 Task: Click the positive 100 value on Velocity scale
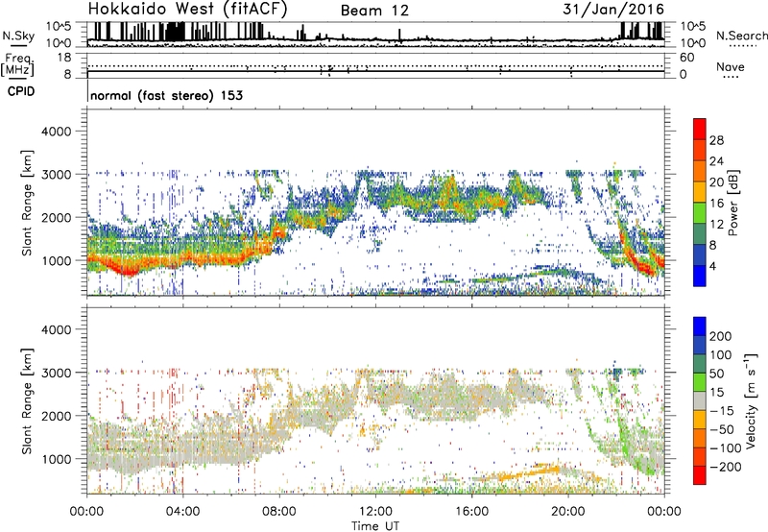[721, 354]
